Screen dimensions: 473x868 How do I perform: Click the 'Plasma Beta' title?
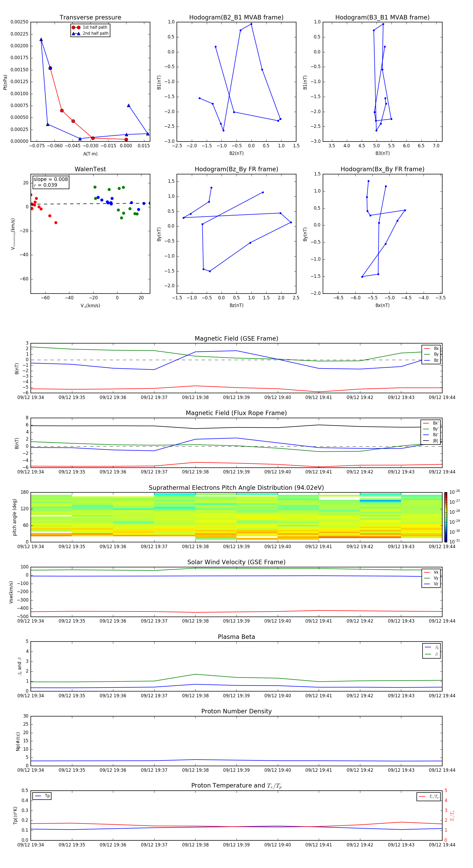click(236, 637)
